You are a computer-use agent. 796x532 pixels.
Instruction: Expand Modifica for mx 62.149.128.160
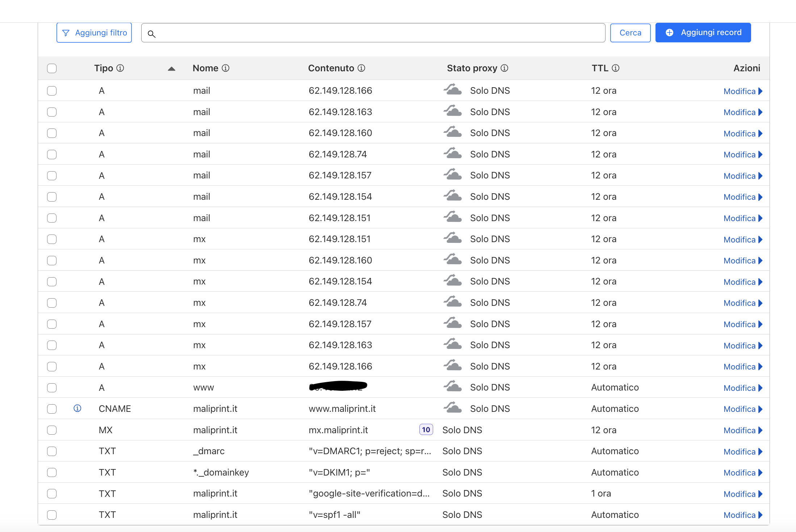pos(743,261)
